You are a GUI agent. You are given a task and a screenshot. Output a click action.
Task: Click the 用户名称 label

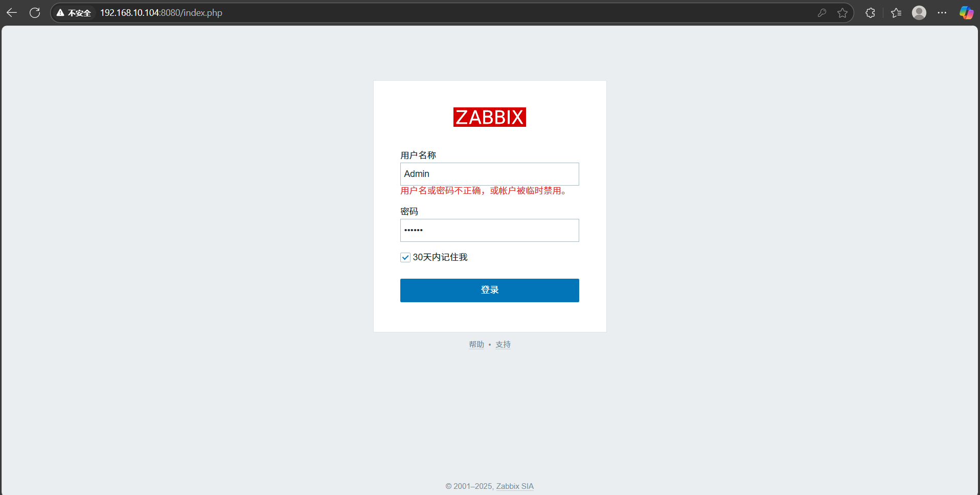coord(418,155)
